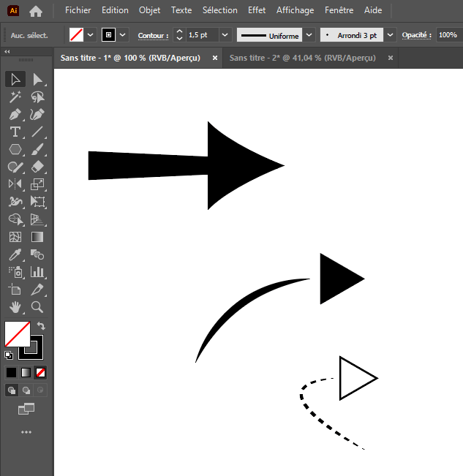This screenshot has width=463, height=476.
Task: Choose the Pen tool
Action: point(15,115)
